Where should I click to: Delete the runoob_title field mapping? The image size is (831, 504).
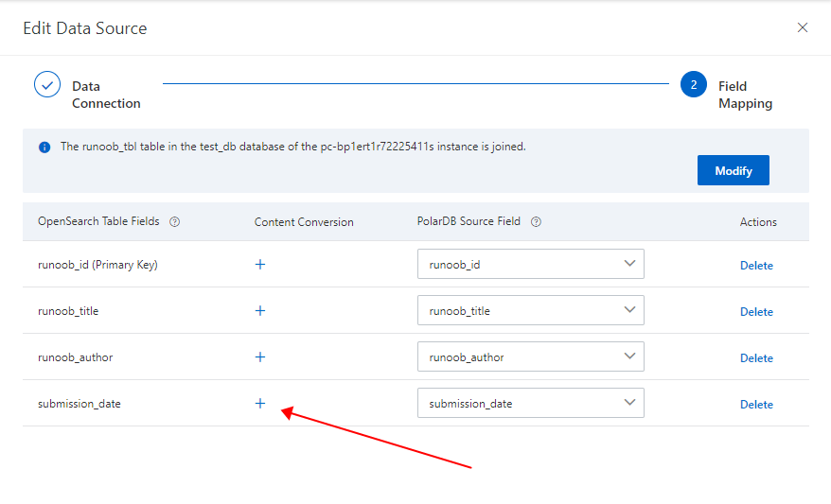click(756, 312)
